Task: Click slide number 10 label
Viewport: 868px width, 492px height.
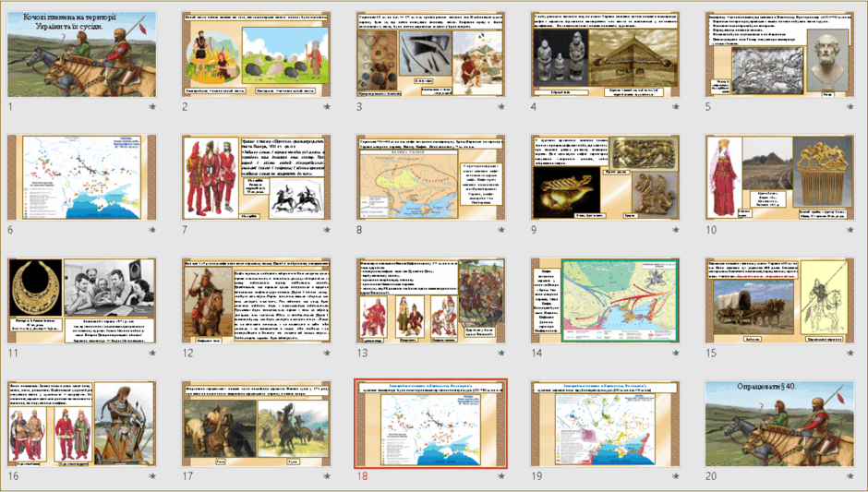Action: pyautogui.click(x=711, y=230)
